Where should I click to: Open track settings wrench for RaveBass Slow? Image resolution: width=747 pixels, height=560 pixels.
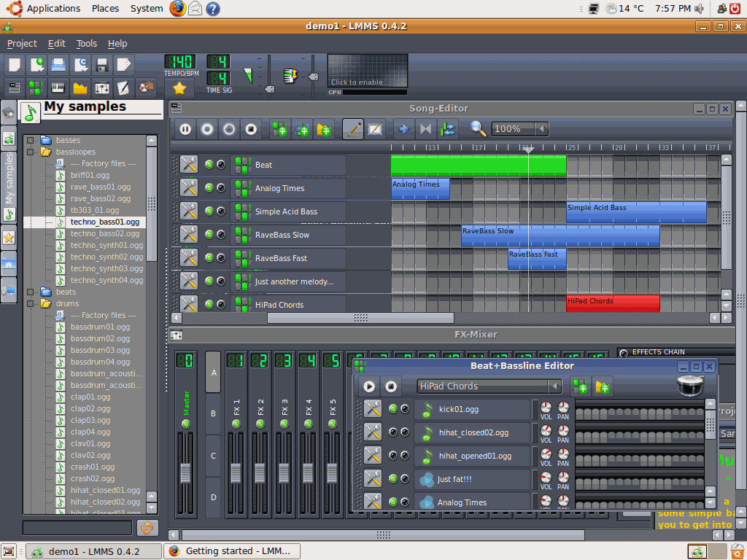189,235
